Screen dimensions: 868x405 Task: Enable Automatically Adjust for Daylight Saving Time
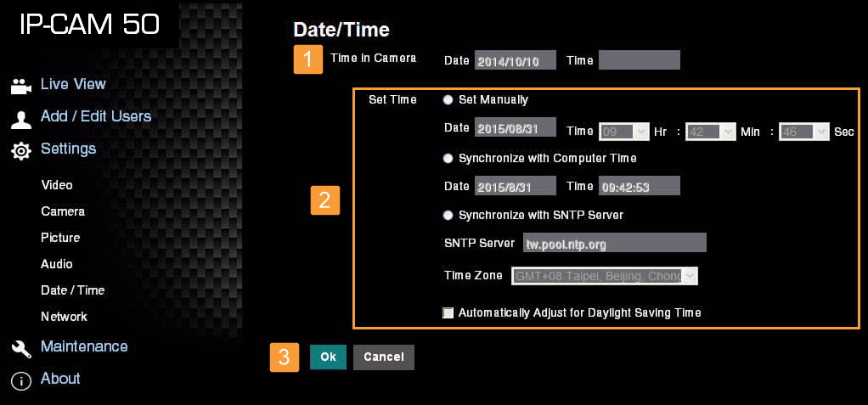448,313
